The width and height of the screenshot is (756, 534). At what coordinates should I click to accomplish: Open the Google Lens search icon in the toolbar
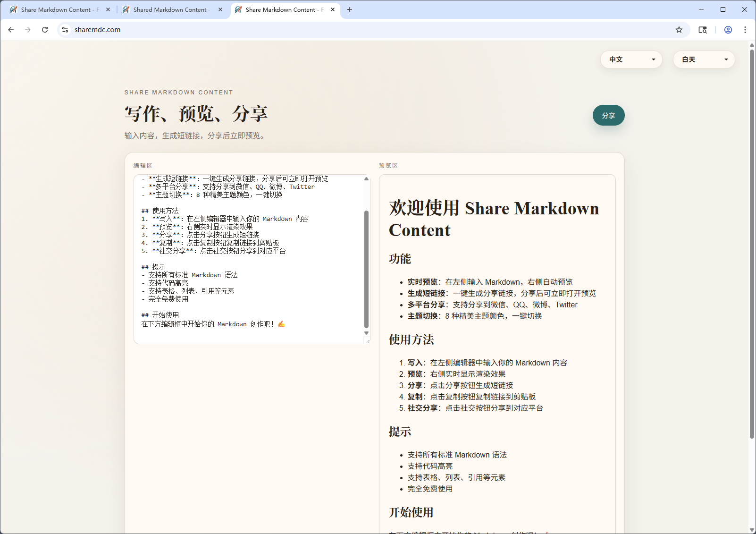[703, 29]
